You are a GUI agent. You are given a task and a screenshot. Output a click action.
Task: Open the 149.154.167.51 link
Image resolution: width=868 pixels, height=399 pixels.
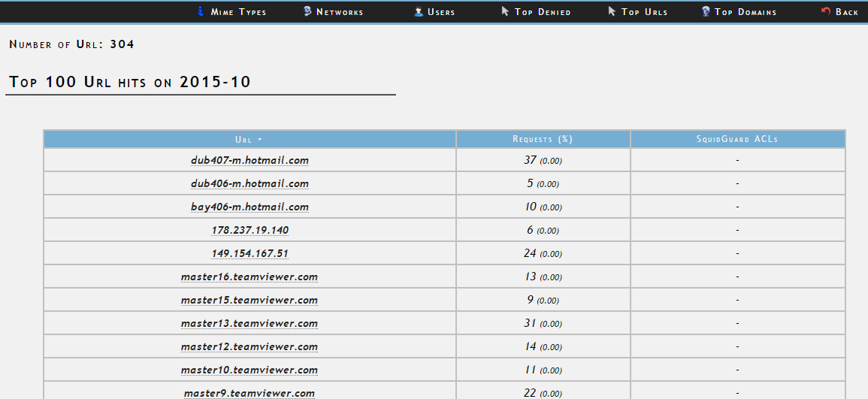coord(250,253)
